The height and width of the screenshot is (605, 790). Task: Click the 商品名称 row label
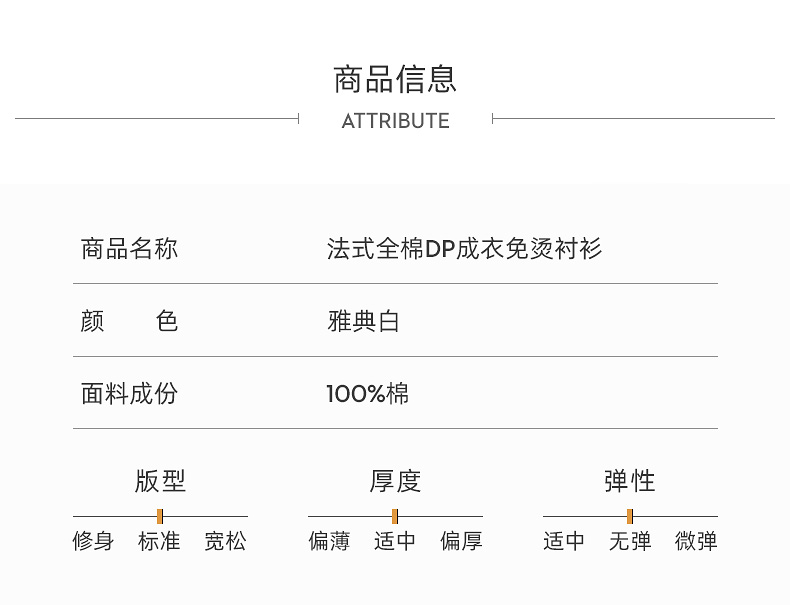click(129, 249)
